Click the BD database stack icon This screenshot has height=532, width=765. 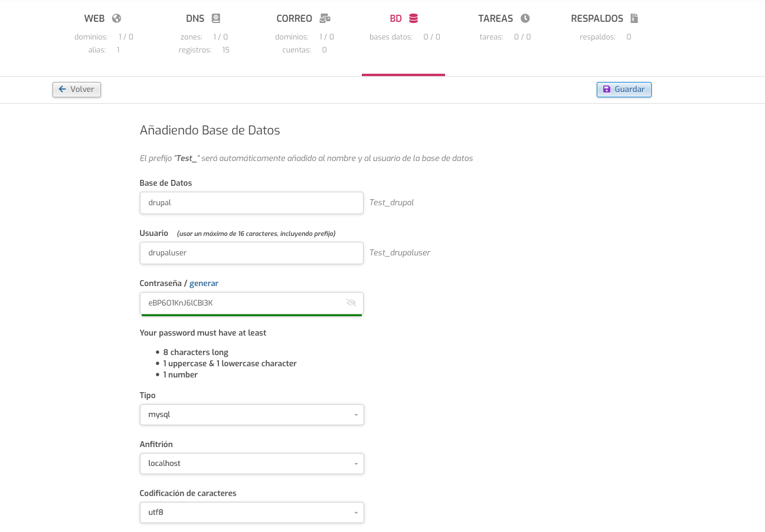point(413,18)
